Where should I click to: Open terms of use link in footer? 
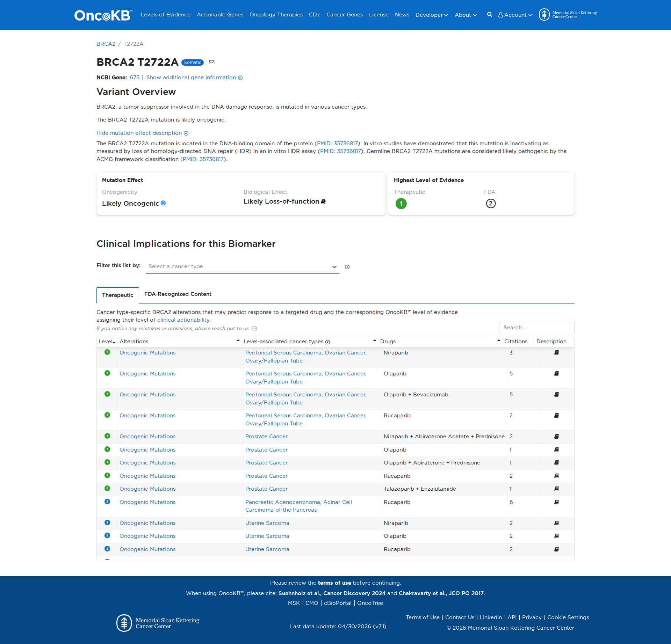pos(334,583)
